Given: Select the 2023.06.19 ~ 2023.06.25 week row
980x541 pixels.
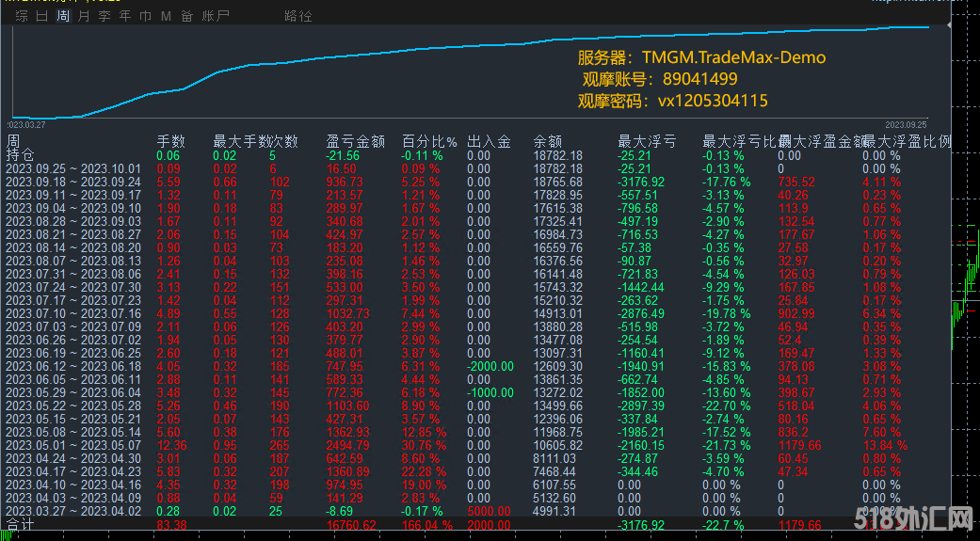Looking at the screenshot, I should (x=453, y=353).
